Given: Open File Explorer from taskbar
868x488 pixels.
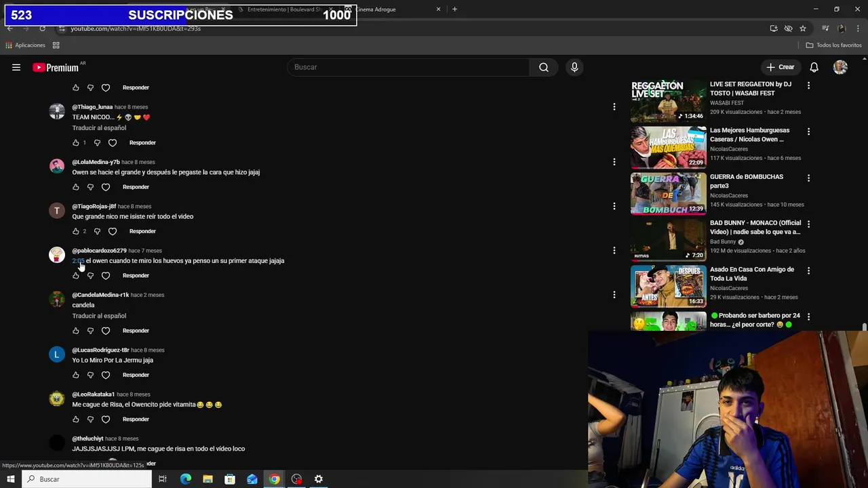Looking at the screenshot, I should (208, 479).
